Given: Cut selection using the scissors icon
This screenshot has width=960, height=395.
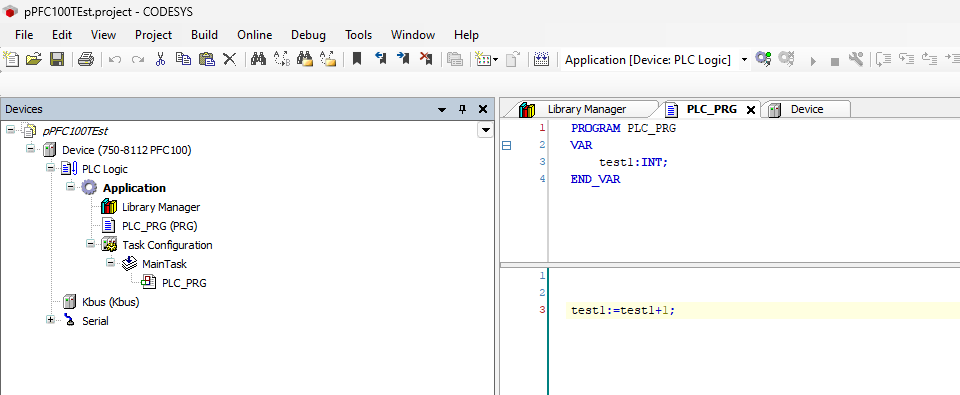Looking at the screenshot, I should coord(160,59).
